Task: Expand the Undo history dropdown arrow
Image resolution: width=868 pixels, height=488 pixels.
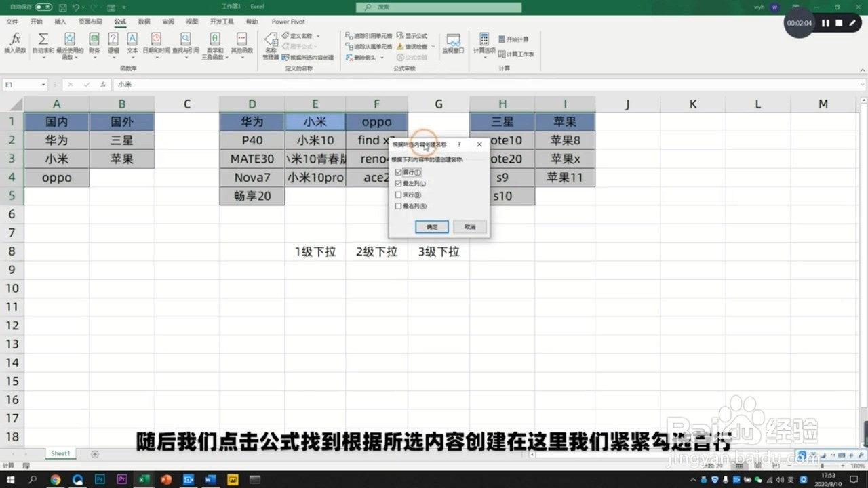Action: (x=83, y=7)
